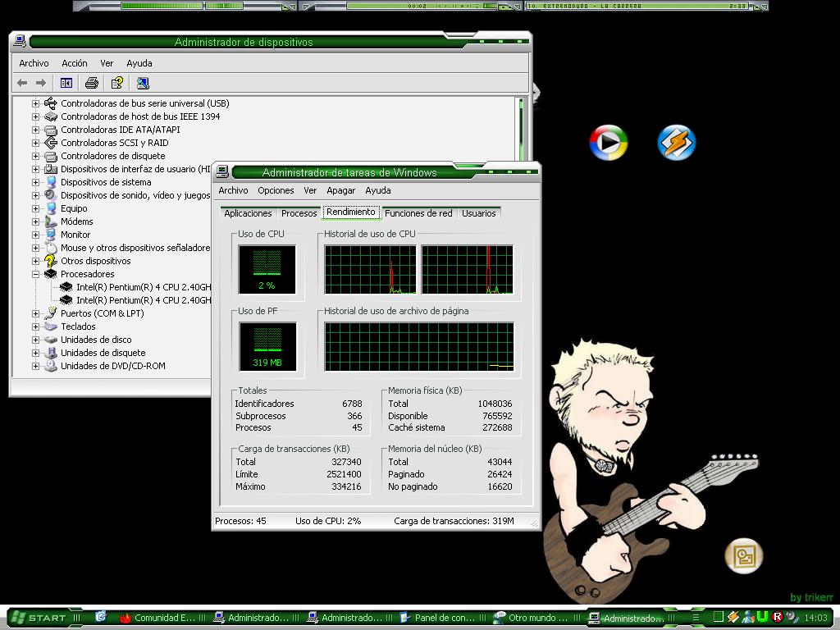Click the Uso de PF 319 MB gauge
The height and width of the screenshot is (630, 840).
[x=267, y=347]
